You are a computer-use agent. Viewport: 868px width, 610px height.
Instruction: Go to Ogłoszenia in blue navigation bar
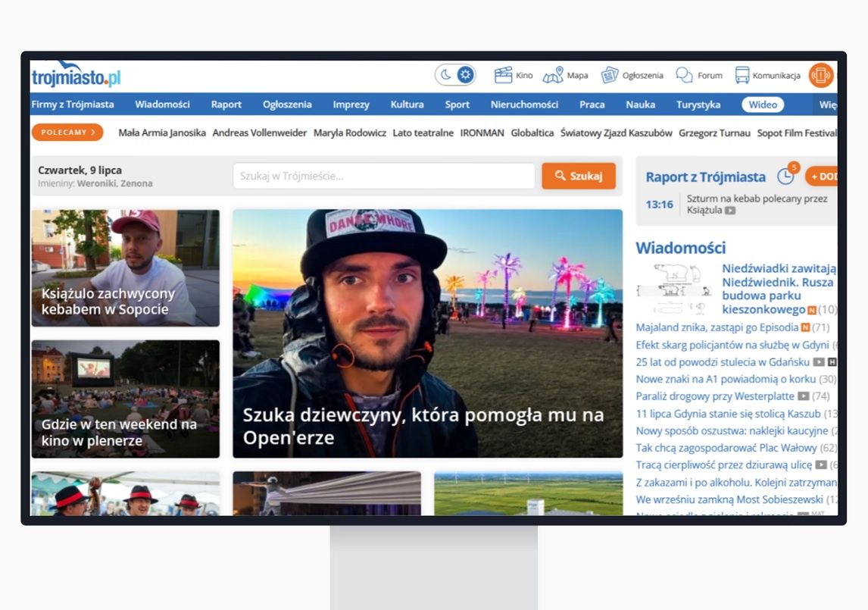click(x=287, y=104)
